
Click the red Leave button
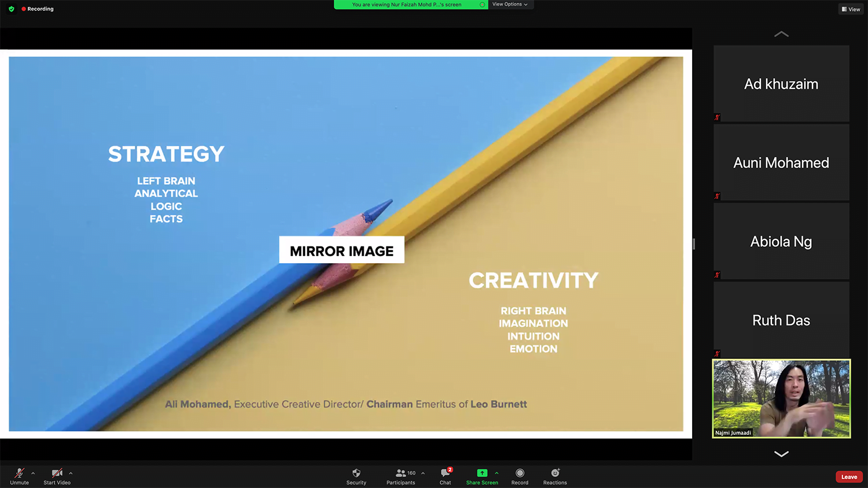click(x=849, y=477)
